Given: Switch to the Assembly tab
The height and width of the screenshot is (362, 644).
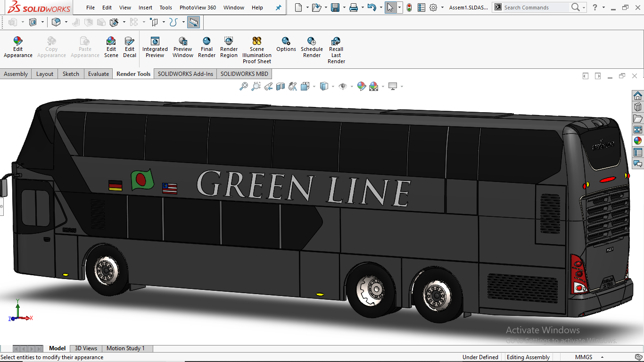Looking at the screenshot, I should [16, 74].
